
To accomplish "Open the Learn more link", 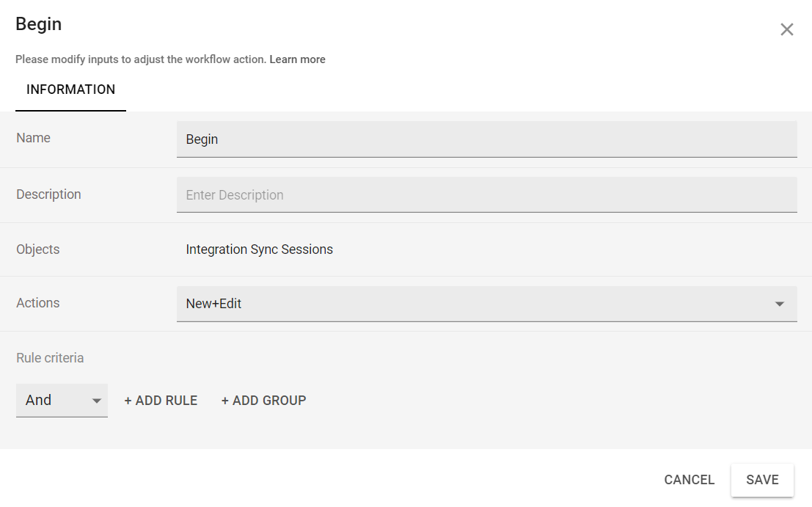I will 297,59.
